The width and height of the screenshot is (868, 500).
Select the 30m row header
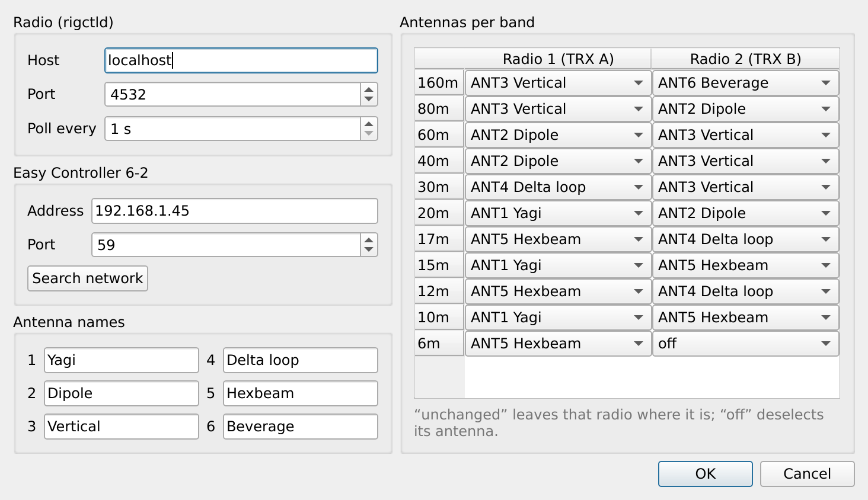(x=439, y=187)
